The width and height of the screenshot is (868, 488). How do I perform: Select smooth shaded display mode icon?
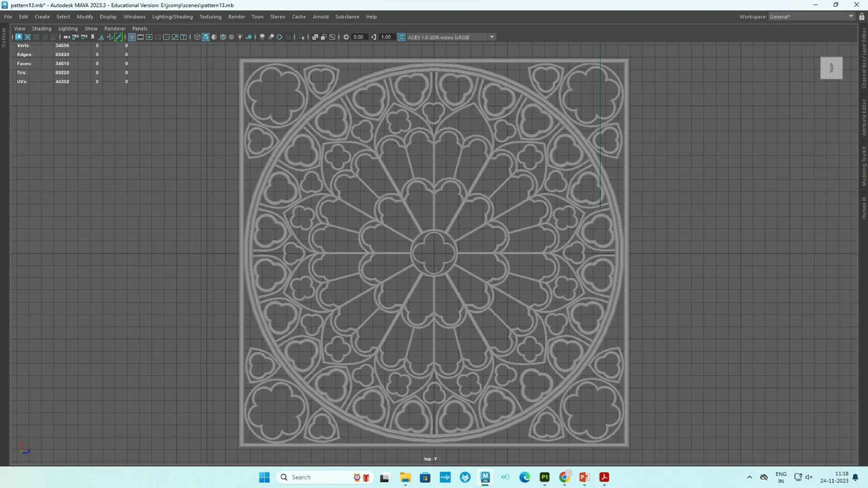[x=206, y=37]
